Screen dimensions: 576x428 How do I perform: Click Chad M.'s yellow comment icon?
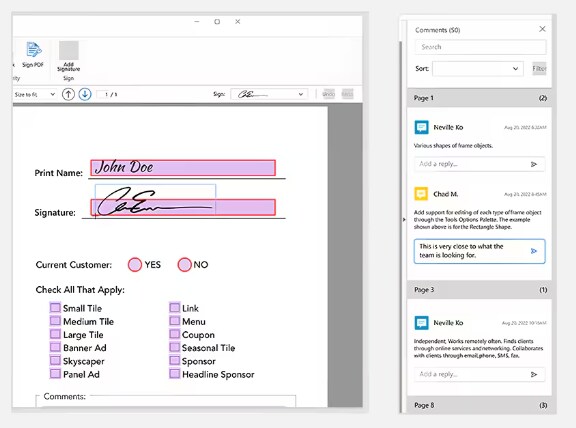(421, 194)
